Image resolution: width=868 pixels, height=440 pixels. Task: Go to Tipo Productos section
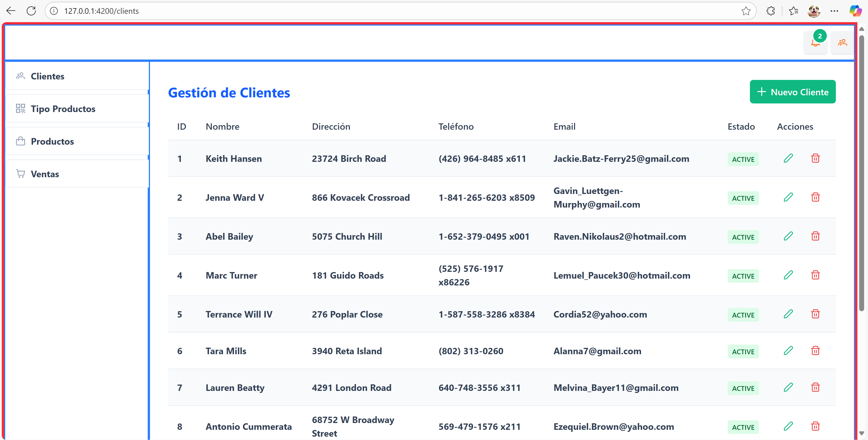click(63, 109)
